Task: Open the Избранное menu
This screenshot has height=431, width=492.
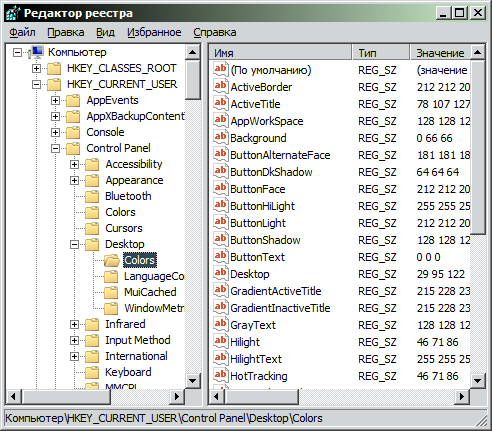Action: click(154, 32)
